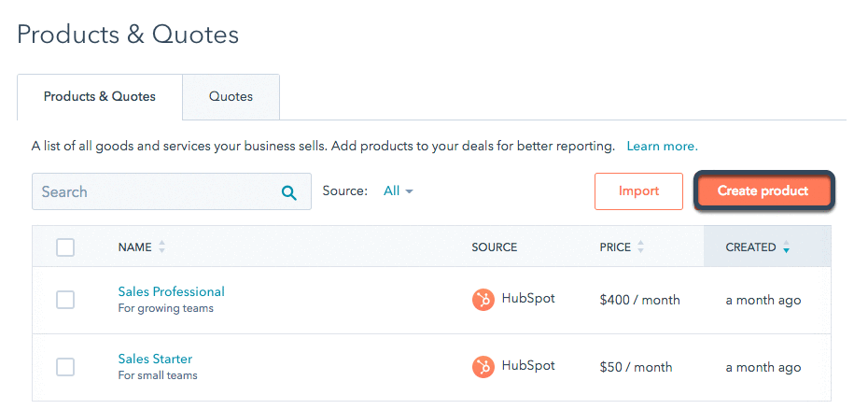This screenshot has width=868, height=409.
Task: Click the Create product button
Action: click(763, 191)
